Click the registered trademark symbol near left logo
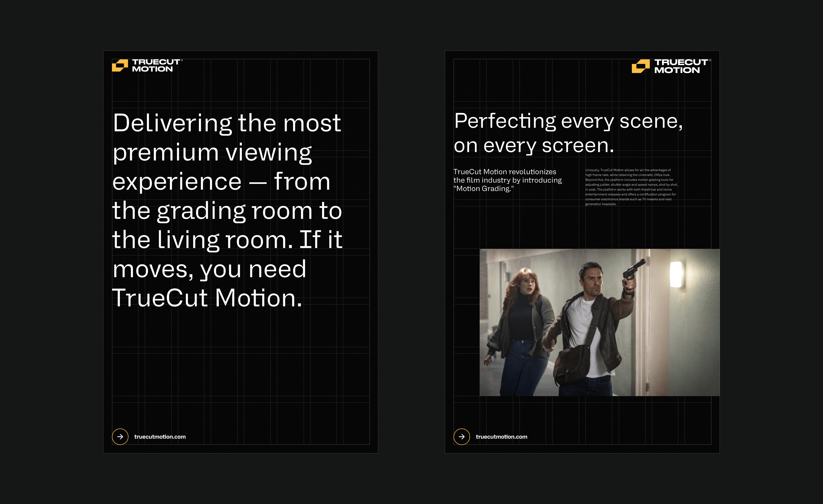823x504 pixels. coord(182,60)
